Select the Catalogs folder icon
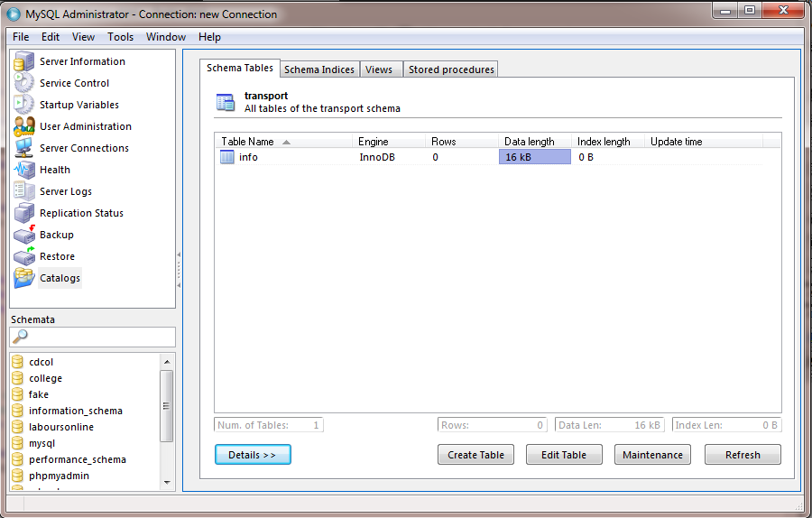Viewport: 812px width, 518px height. click(23, 278)
